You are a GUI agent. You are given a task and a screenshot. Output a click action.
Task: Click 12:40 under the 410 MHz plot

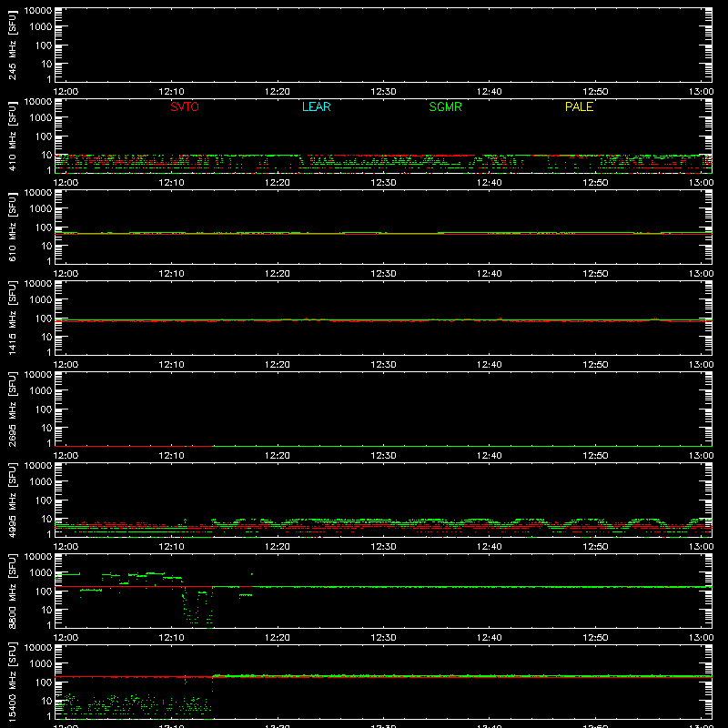pos(490,183)
